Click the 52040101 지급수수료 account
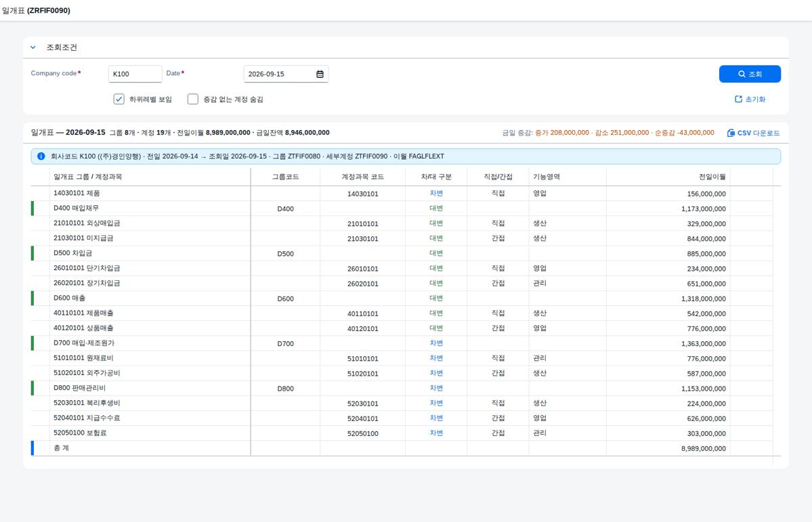The height and width of the screenshot is (522, 812). point(87,418)
